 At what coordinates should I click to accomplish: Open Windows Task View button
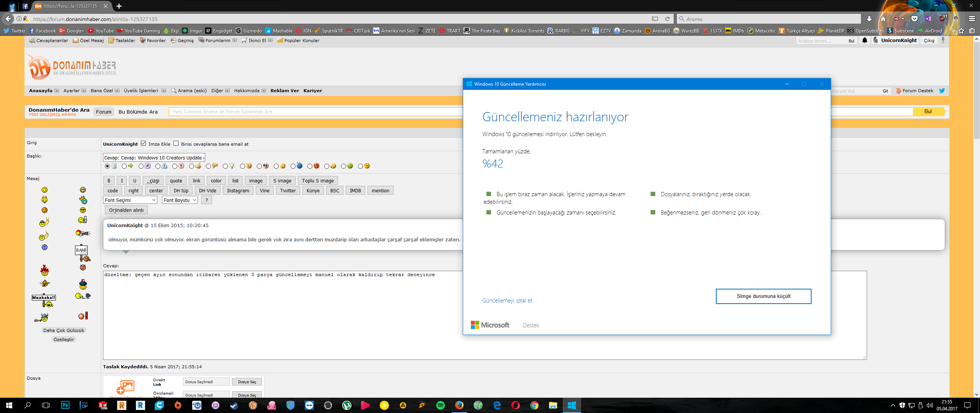[46, 405]
